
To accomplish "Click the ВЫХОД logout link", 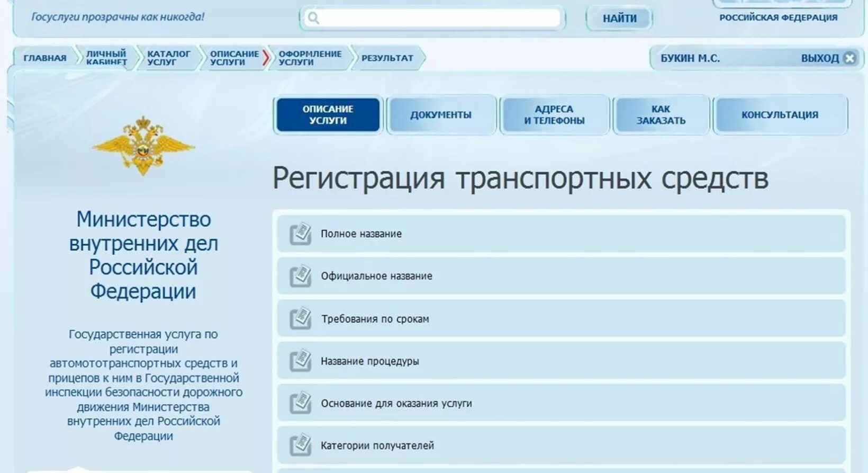I will click(820, 58).
